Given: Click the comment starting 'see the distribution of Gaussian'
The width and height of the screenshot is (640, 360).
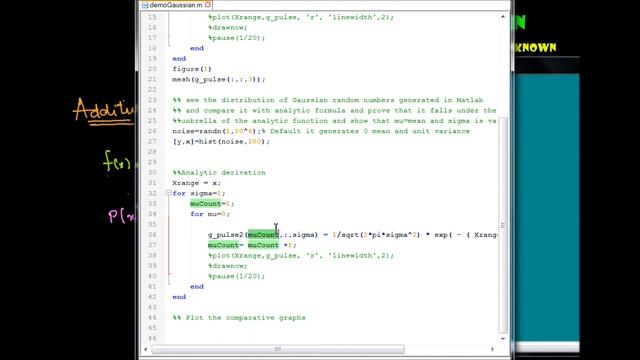Looking at the screenshot, I should pyautogui.click(x=328, y=100).
